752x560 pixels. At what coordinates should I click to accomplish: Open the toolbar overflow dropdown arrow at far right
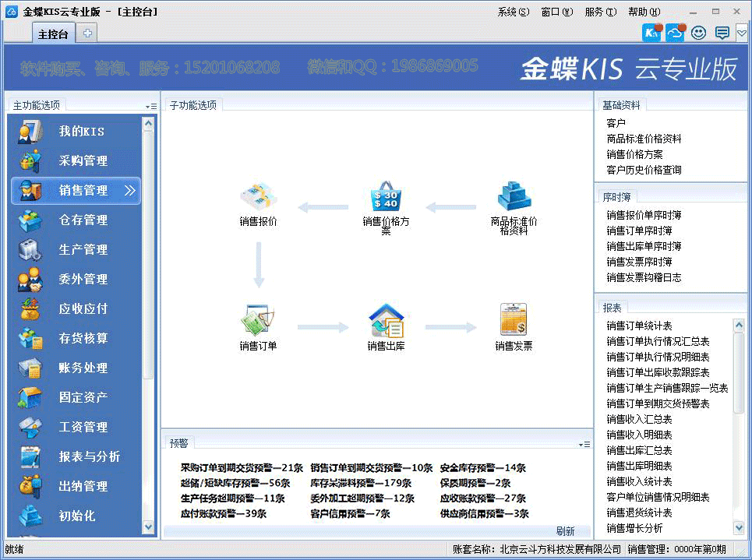pyautogui.click(x=742, y=33)
